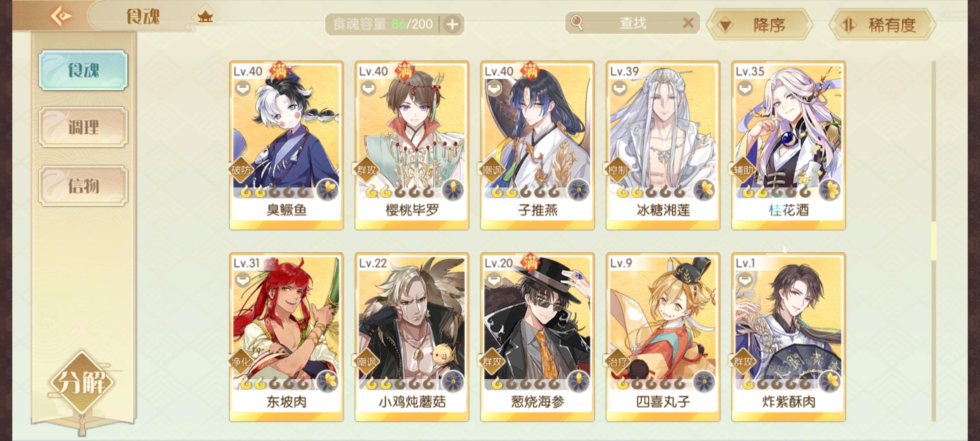
Task: Switch to the 调理 tab
Action: point(83,127)
